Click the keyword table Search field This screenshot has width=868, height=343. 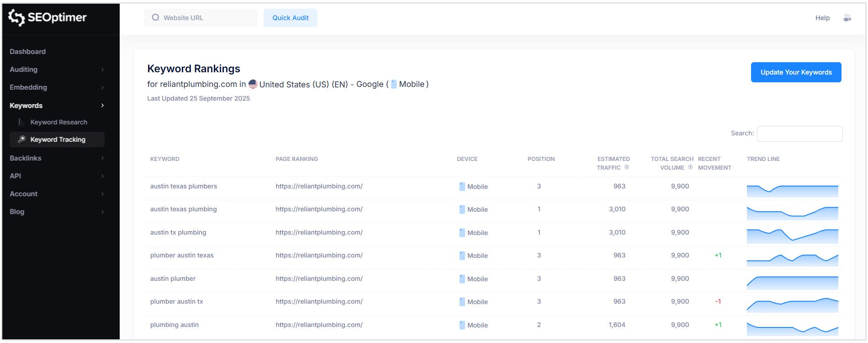pyautogui.click(x=799, y=134)
